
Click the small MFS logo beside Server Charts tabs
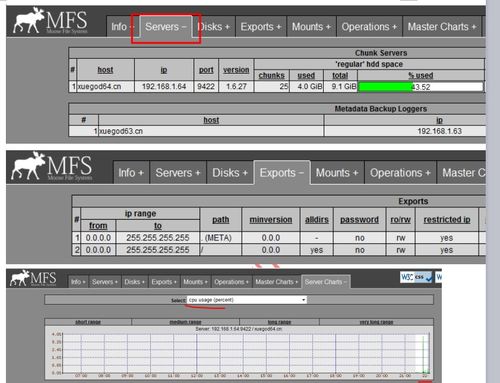click(33, 278)
